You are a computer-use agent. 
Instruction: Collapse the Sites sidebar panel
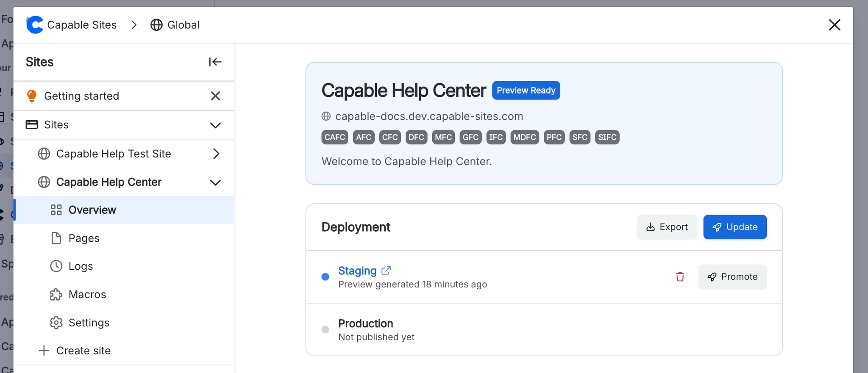pyautogui.click(x=215, y=62)
